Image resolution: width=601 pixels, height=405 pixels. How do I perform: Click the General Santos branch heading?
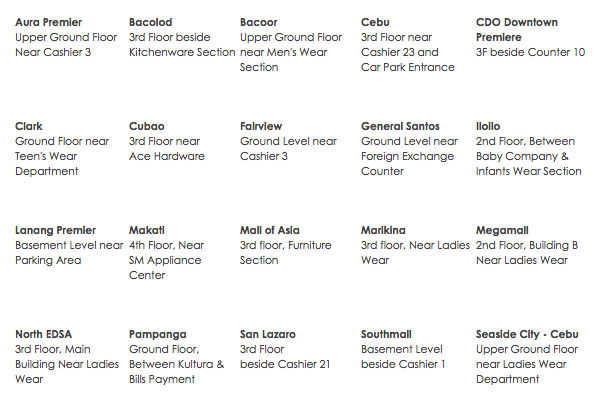(x=400, y=126)
